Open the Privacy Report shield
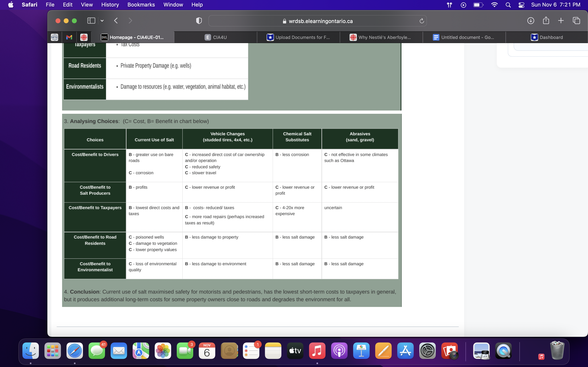 [198, 21]
